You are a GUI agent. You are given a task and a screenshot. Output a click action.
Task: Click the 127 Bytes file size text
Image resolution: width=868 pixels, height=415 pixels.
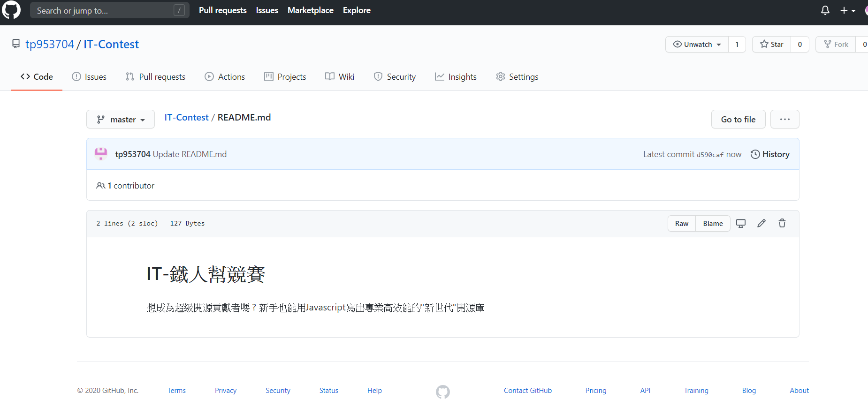tap(187, 223)
